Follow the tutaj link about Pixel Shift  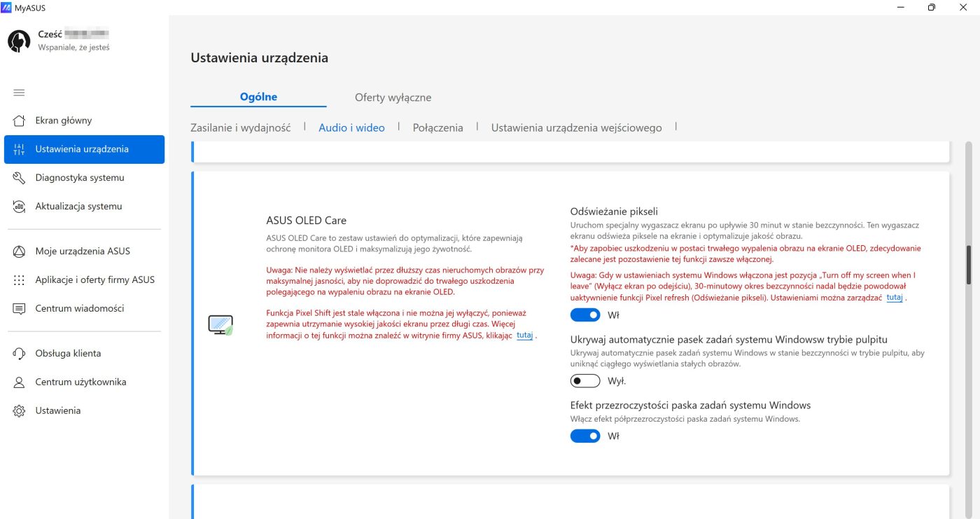click(524, 335)
